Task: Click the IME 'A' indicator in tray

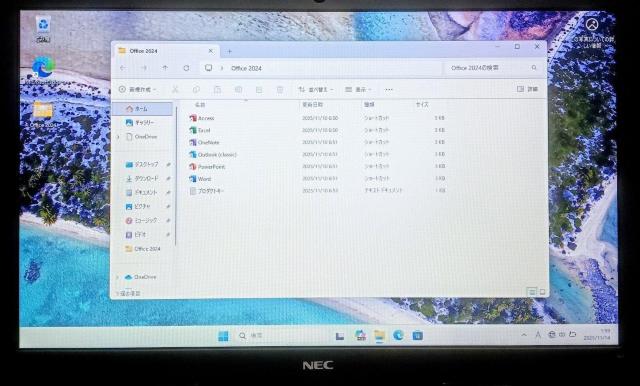Action: coord(538,335)
